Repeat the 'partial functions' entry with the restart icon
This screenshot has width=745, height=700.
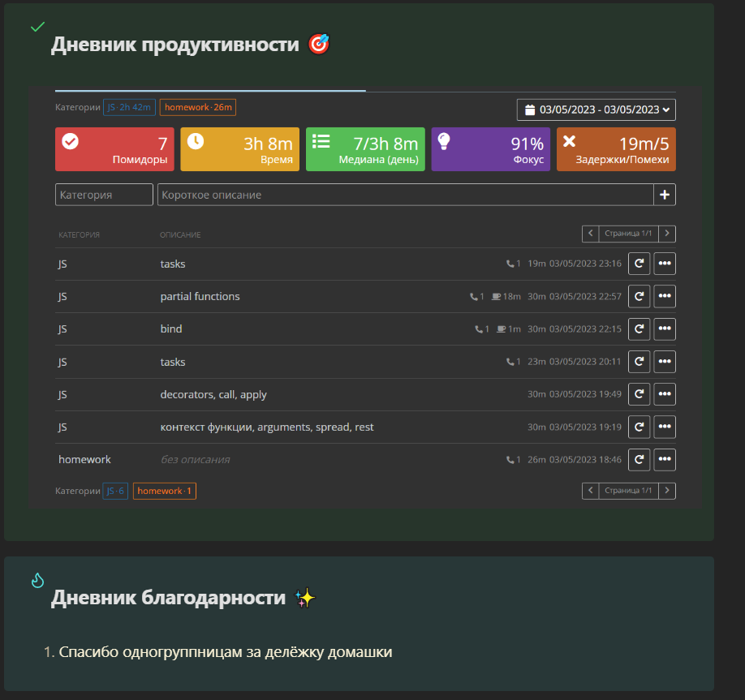[x=639, y=296]
